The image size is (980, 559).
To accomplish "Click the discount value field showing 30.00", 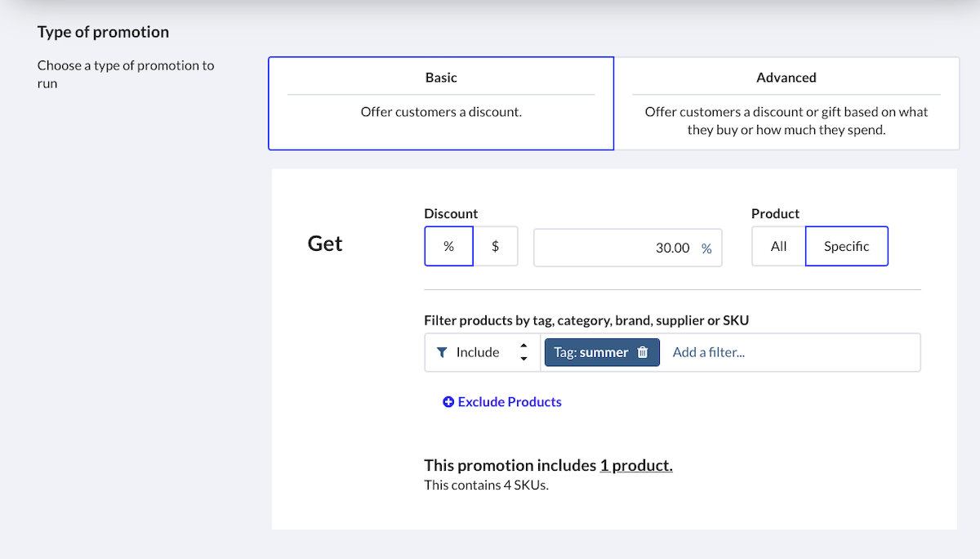I will 628,248.
